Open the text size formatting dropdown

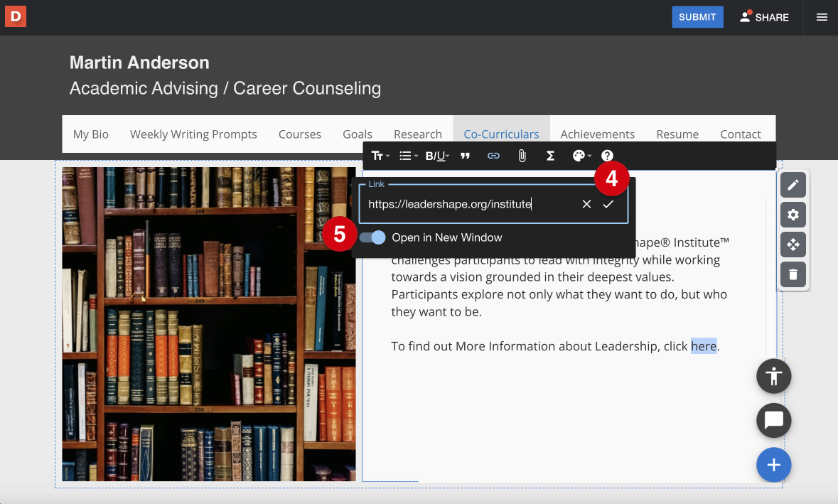(x=380, y=156)
